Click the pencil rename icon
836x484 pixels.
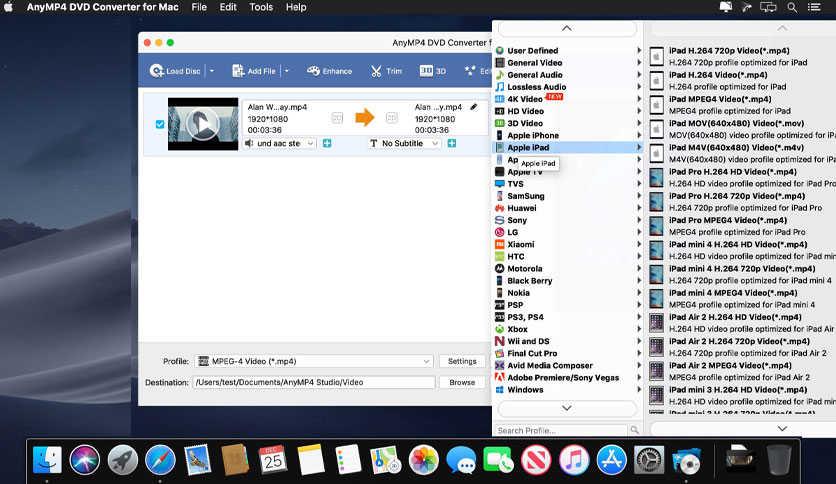tap(473, 107)
